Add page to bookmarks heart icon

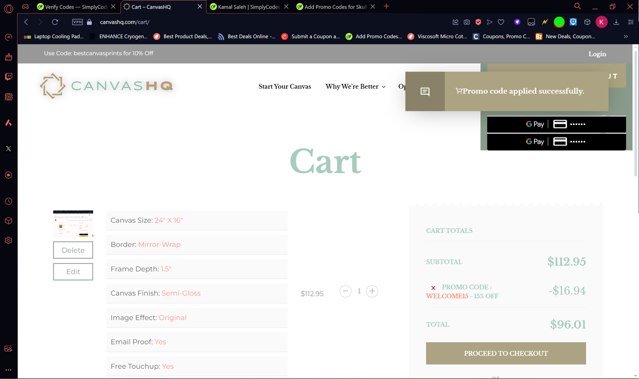(501, 22)
